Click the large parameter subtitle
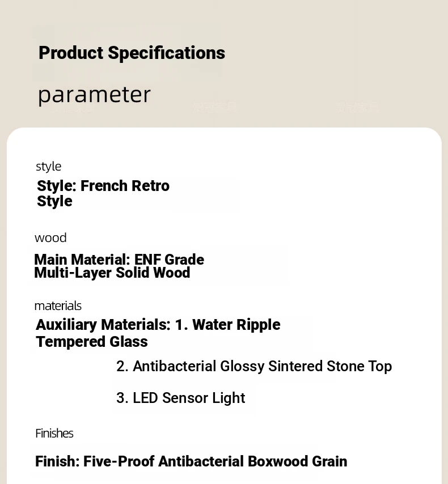This screenshot has width=448, height=484. click(x=94, y=95)
